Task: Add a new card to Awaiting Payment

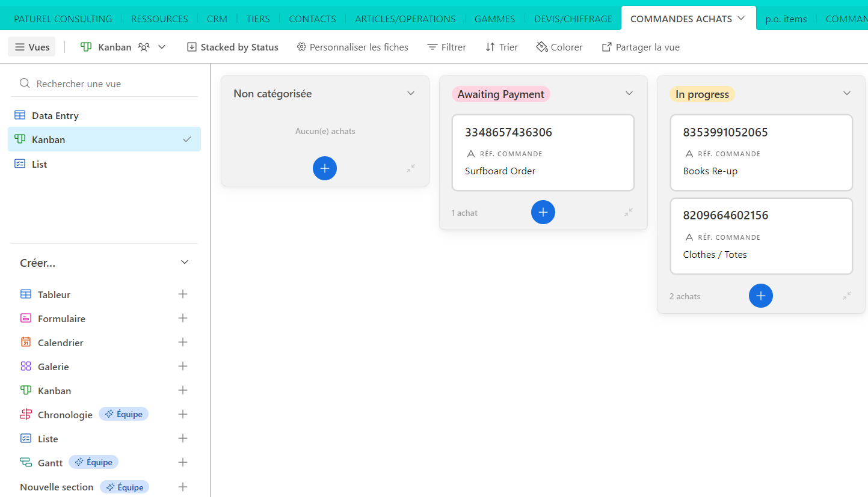Action: click(x=543, y=212)
